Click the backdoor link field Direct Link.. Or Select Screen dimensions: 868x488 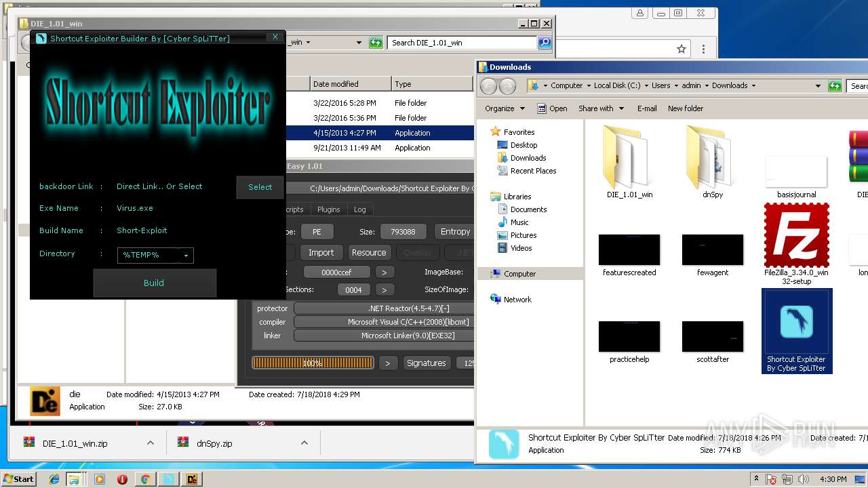point(159,186)
